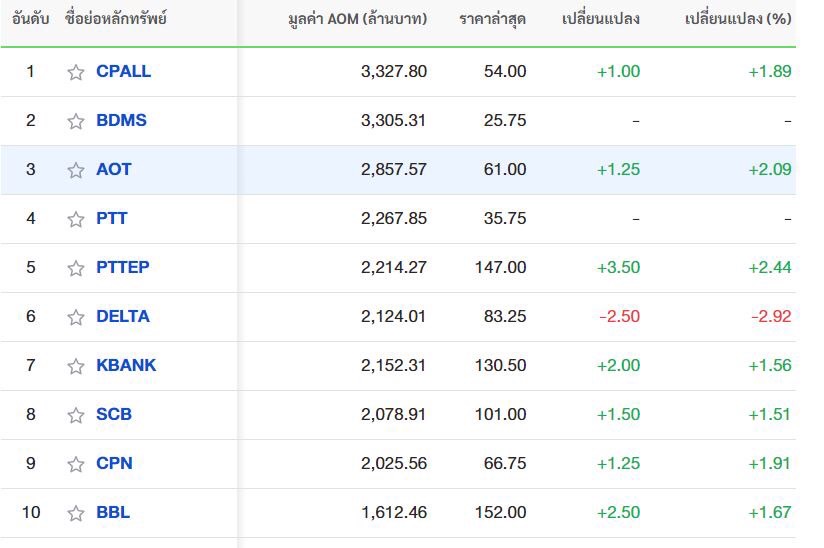Toggle the BDMS favorite star
The width and height of the screenshot is (824, 548).
point(76,121)
